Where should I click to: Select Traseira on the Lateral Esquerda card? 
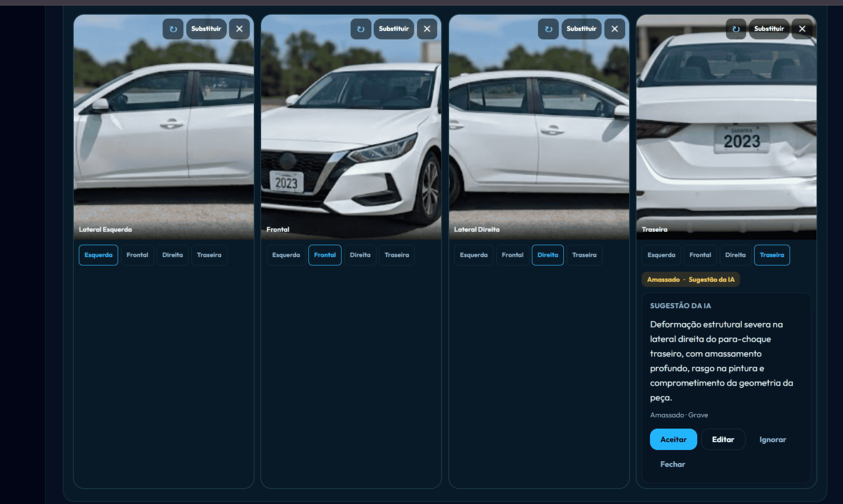209,255
